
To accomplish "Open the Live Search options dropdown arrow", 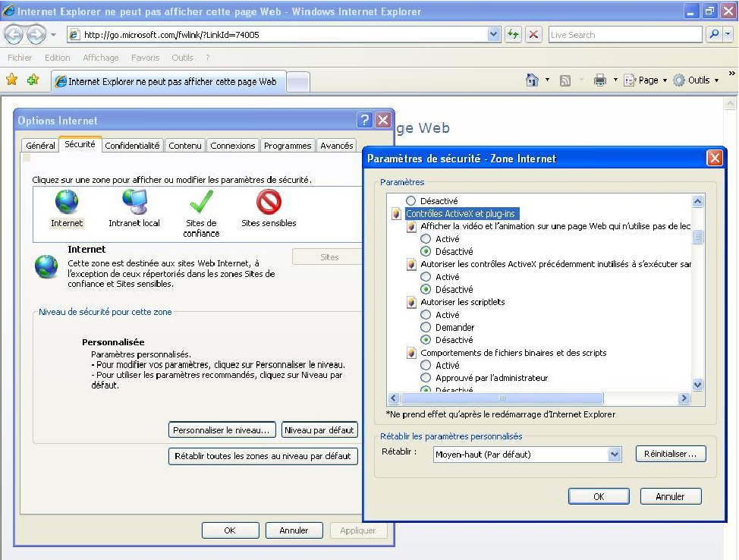I will (x=728, y=34).
